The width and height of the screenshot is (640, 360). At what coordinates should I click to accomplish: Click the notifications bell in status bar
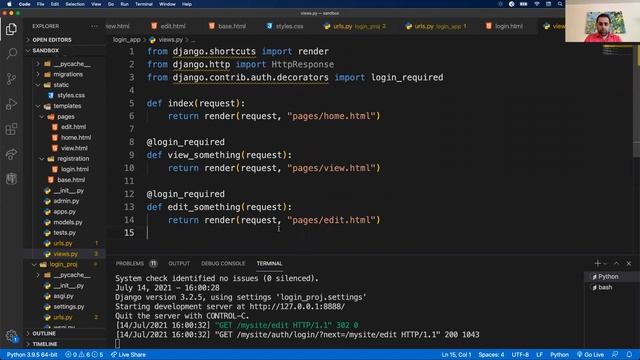pyautogui.click(x=629, y=354)
